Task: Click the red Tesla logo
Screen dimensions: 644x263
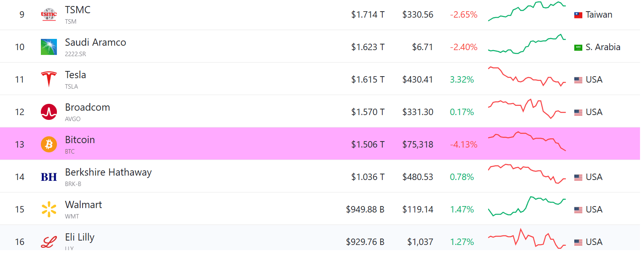Action: click(x=49, y=79)
